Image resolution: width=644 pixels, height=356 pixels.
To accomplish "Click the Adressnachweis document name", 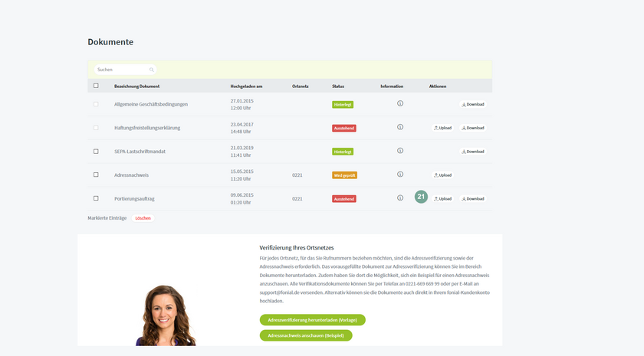I will pos(131,175).
